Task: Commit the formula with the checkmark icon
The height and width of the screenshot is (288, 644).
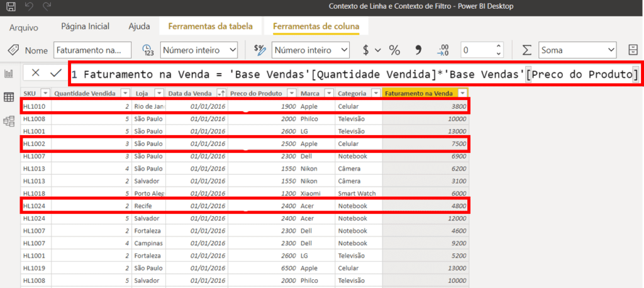Action: coord(55,73)
